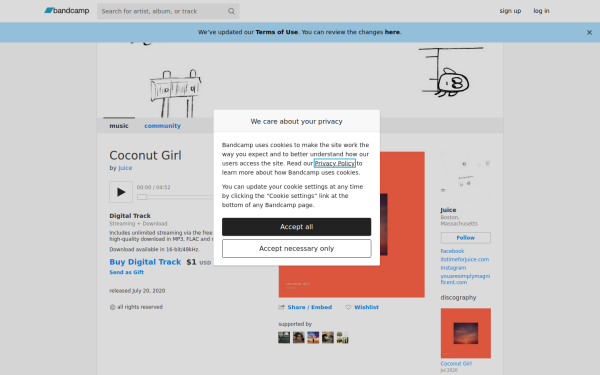
Task: Open the sign up link
Action: 510,11
